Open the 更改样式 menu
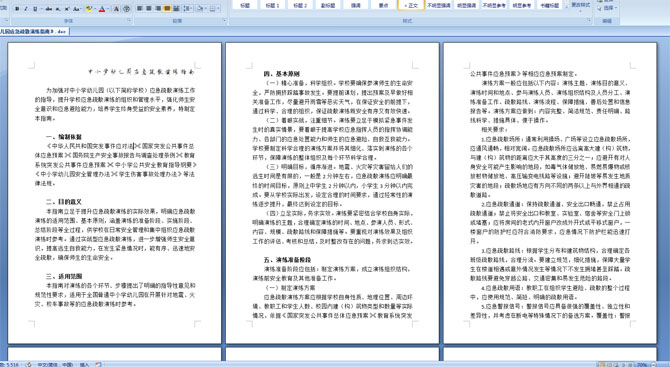The width and height of the screenshot is (670, 367). coord(580,5)
